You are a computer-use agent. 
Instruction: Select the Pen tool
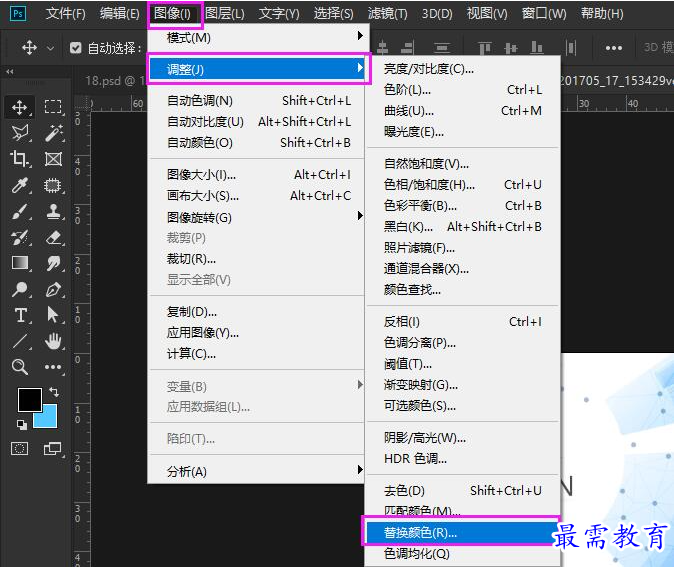coord(53,289)
